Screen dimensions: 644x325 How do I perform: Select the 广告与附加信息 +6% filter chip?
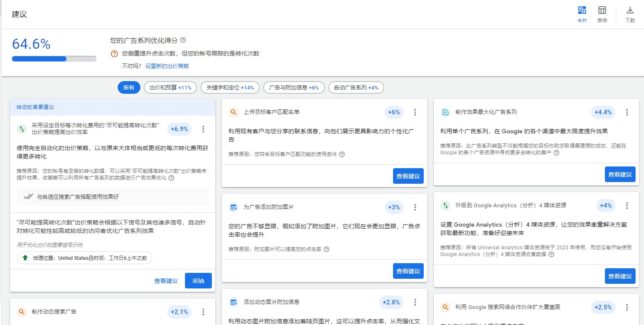294,87
